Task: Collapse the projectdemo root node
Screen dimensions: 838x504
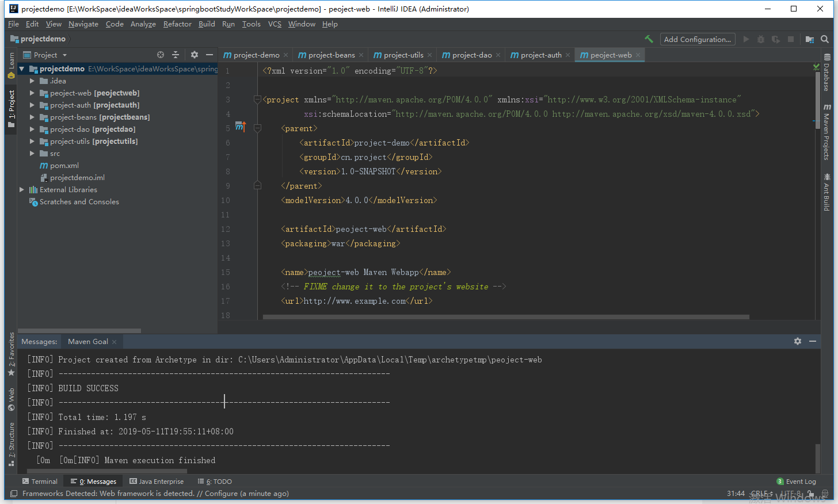Action: 22,69
